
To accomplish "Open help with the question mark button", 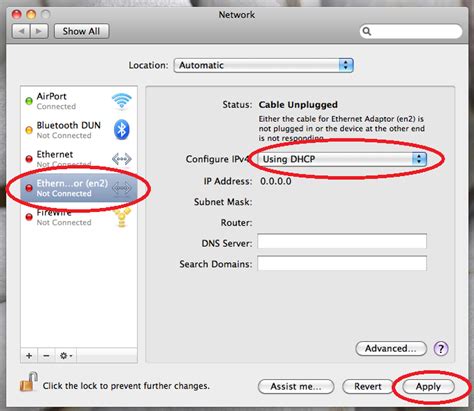I will click(x=441, y=349).
